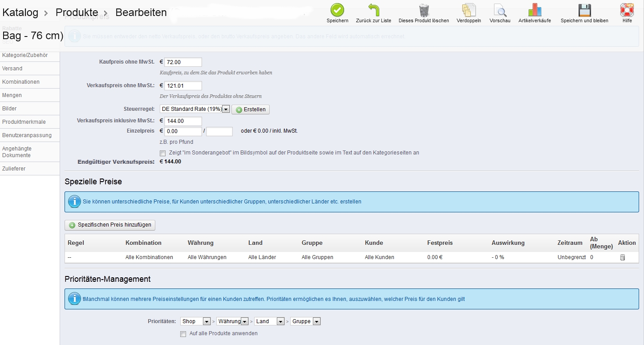Focus the Verkaufspreis inklusive MwSt. field
Viewport: 644px width, 345px height.
183,121
